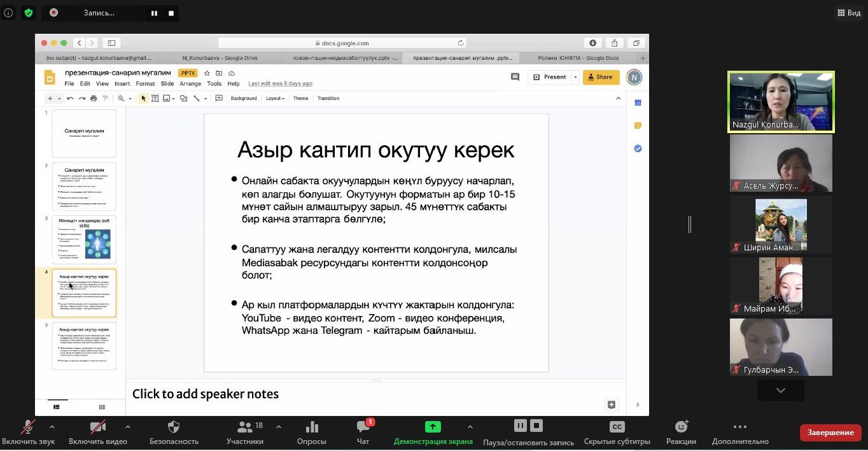Pause recording in top Запись indicator
868x451 pixels.
[154, 13]
